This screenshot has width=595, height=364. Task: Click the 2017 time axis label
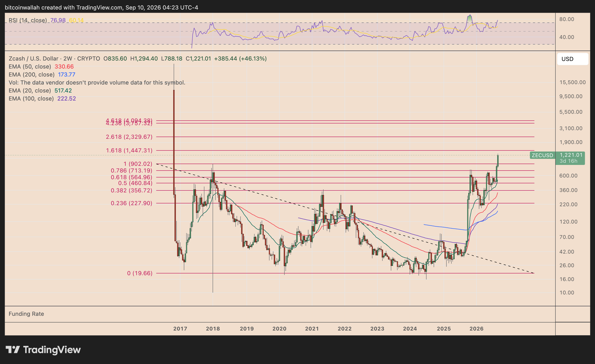180,329
